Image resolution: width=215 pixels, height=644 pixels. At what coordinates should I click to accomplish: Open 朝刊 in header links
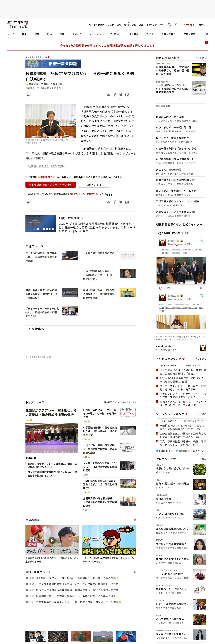[x=126, y=25]
